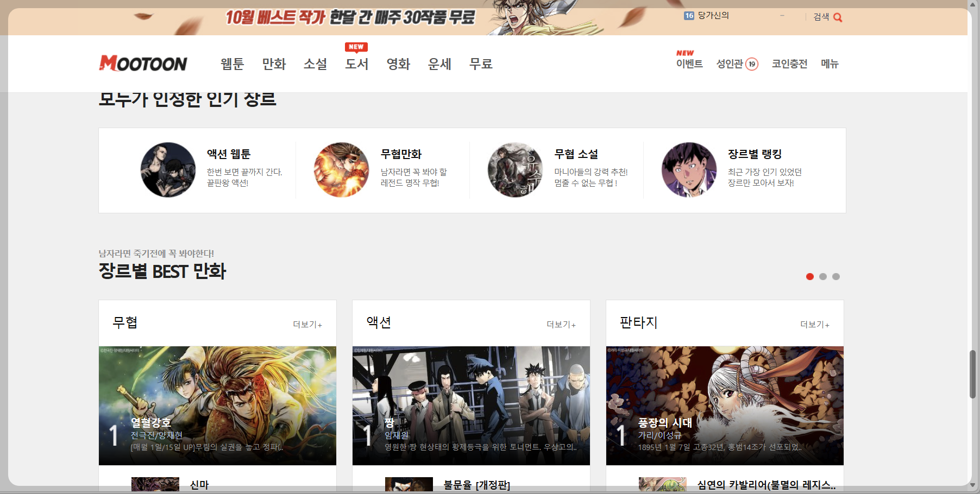The width and height of the screenshot is (980, 494).
Task: Open the 액션 웹툰 genre title
Action: [x=229, y=154]
